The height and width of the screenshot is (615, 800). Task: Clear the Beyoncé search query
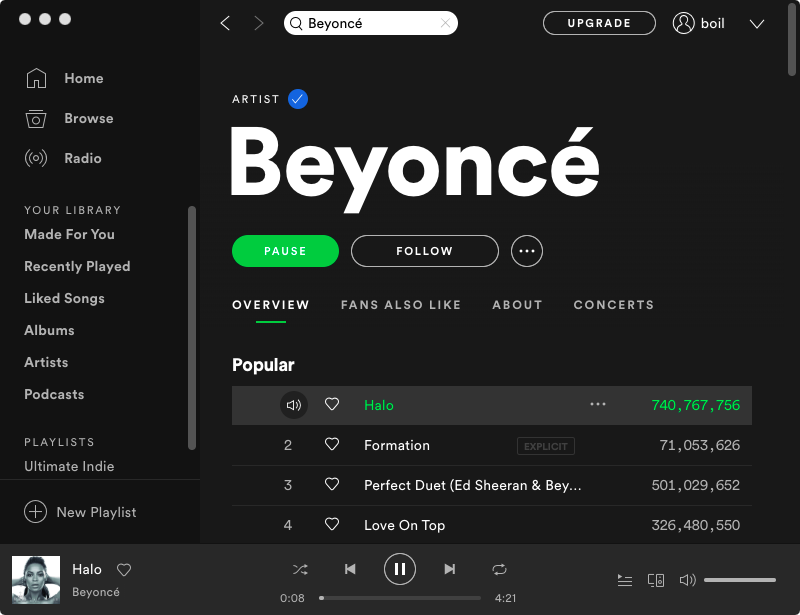(x=447, y=22)
